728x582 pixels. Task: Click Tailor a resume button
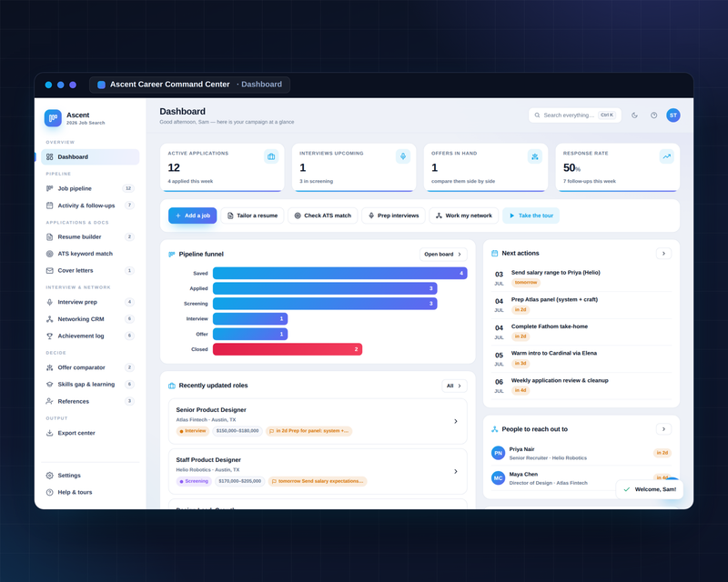click(252, 216)
